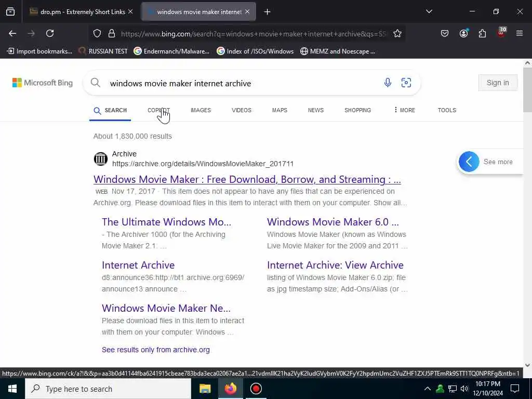Open Import bookmarks bookmark item
Viewport: 532px width, 399px height.
coord(39,51)
